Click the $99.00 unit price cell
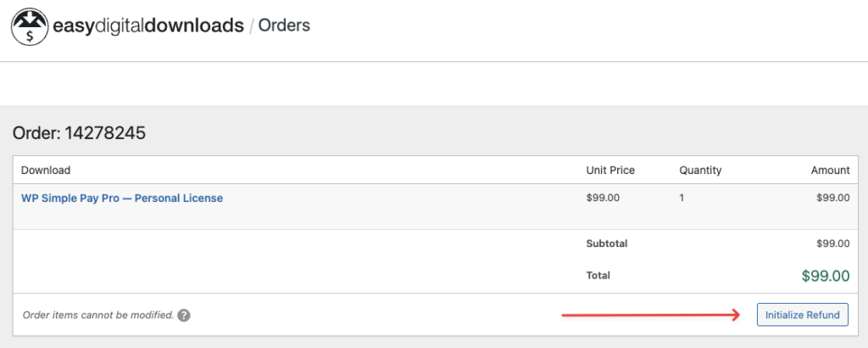This screenshot has width=868, height=348. [x=603, y=198]
